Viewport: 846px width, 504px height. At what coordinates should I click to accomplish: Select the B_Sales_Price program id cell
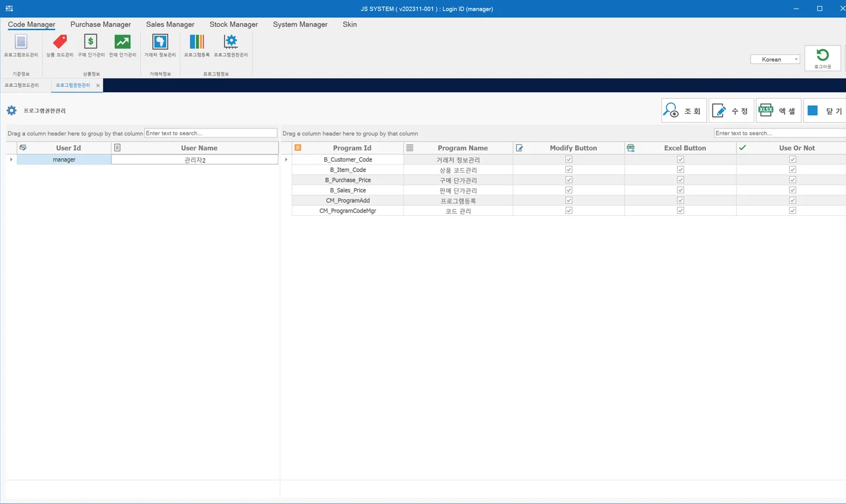coord(348,190)
